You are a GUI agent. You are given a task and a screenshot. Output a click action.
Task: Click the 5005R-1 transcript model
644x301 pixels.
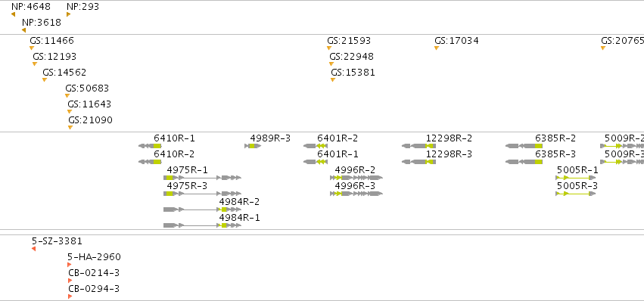(575, 178)
